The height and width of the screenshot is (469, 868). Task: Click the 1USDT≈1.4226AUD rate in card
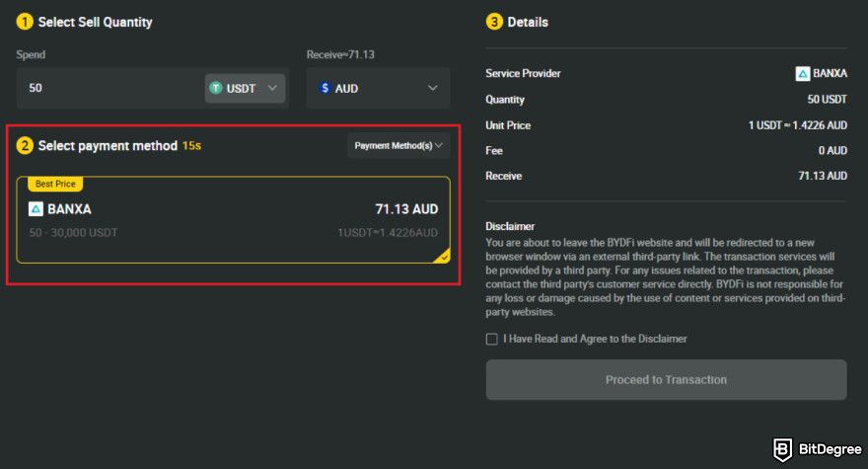coord(388,233)
